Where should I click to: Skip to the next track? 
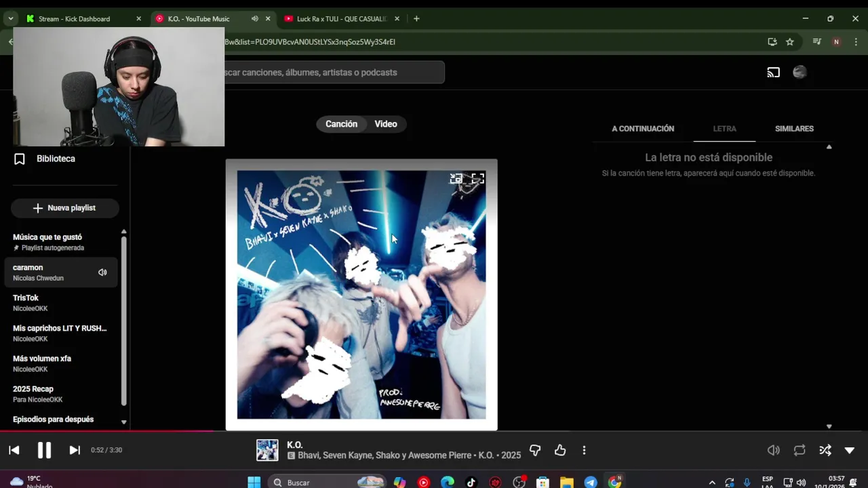(x=75, y=450)
